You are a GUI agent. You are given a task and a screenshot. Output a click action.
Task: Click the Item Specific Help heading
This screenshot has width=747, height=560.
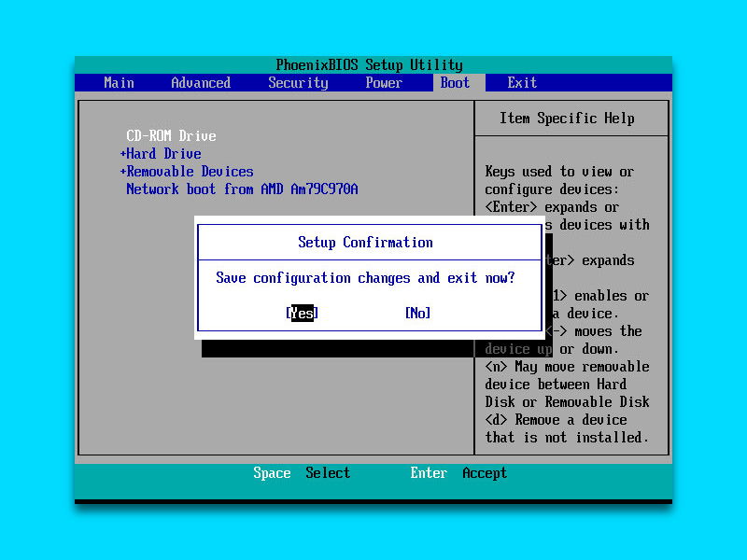[x=567, y=119]
